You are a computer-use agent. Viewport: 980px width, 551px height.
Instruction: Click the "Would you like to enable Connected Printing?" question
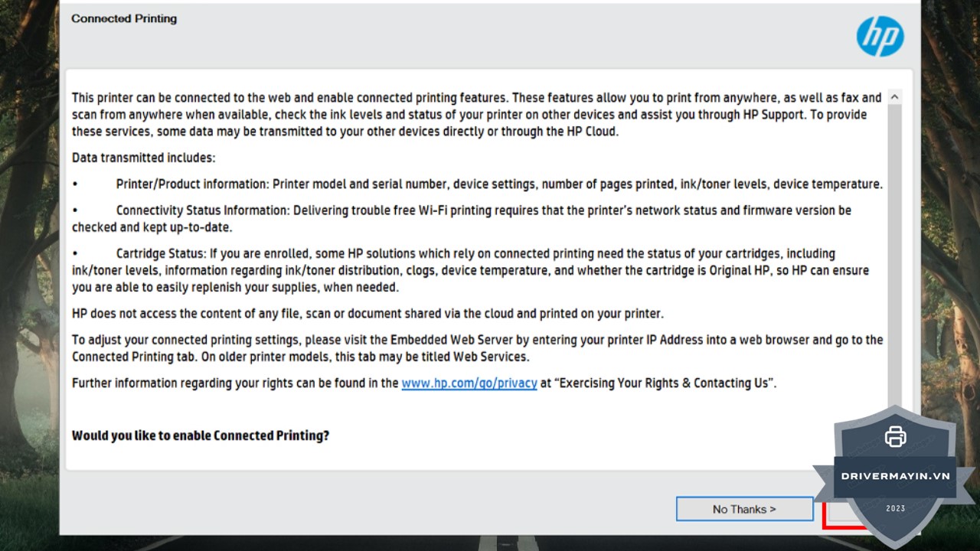[x=201, y=435]
